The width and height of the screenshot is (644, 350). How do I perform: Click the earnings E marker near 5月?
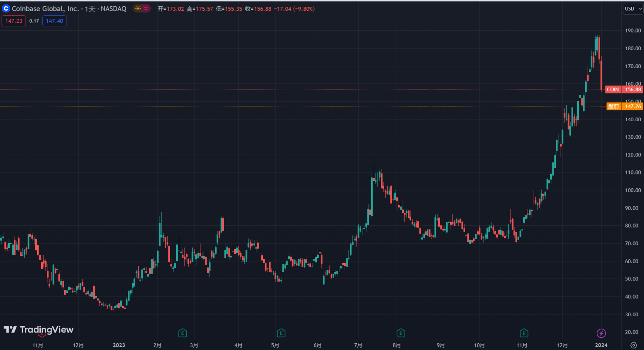pos(281,333)
